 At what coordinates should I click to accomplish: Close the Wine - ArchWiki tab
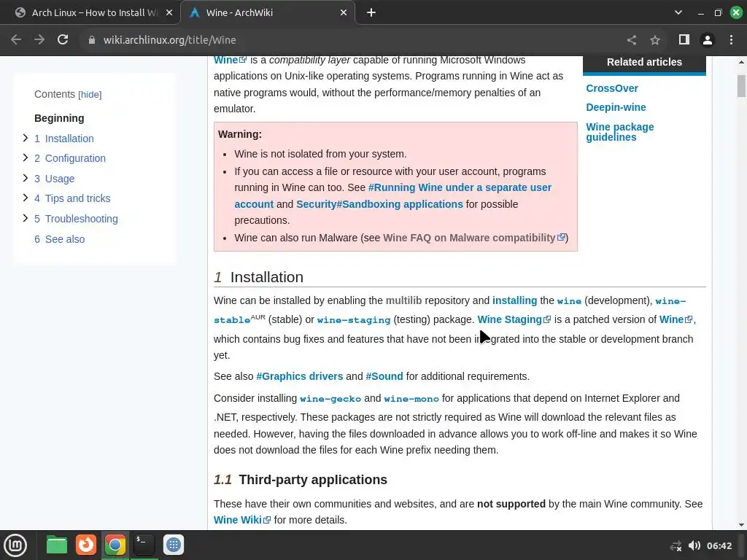tap(344, 13)
